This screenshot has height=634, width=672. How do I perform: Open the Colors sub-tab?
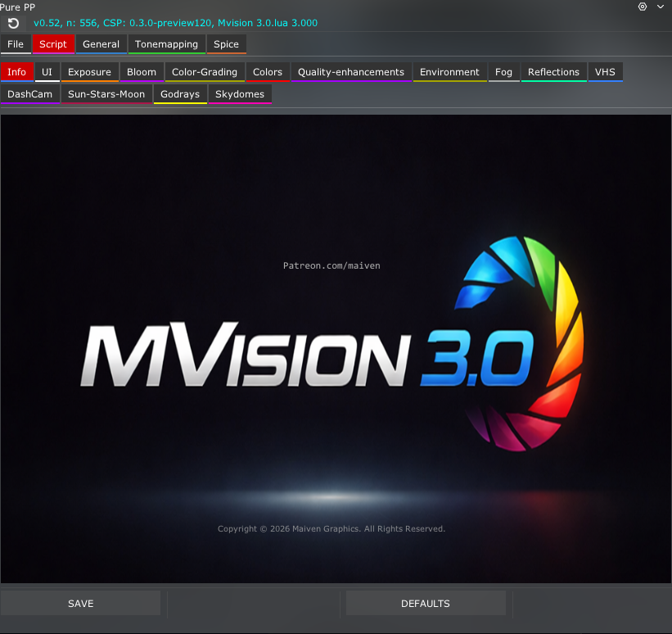[268, 72]
